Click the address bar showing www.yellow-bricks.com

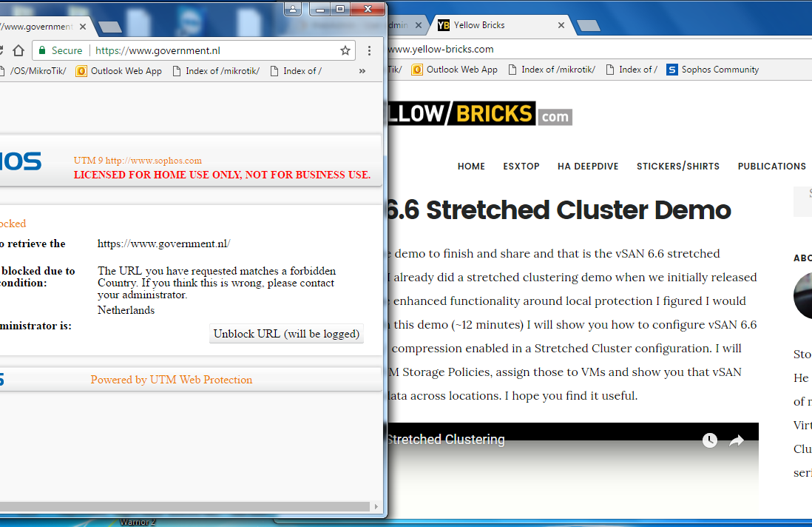click(x=600, y=50)
